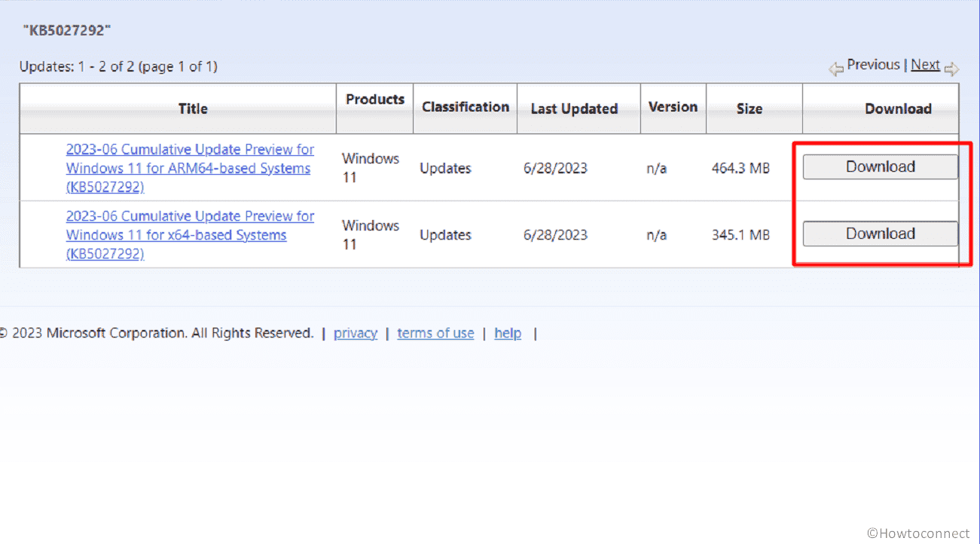
Task: Sort by the Products column header
Action: (375, 99)
